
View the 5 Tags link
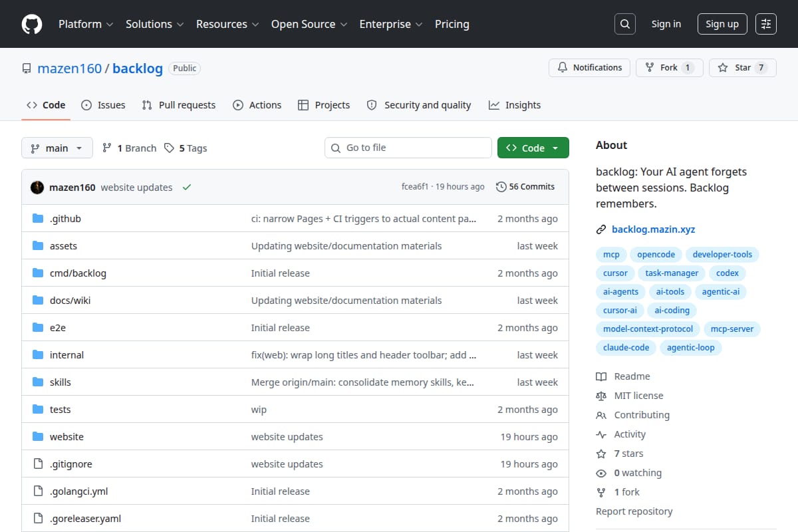click(186, 148)
